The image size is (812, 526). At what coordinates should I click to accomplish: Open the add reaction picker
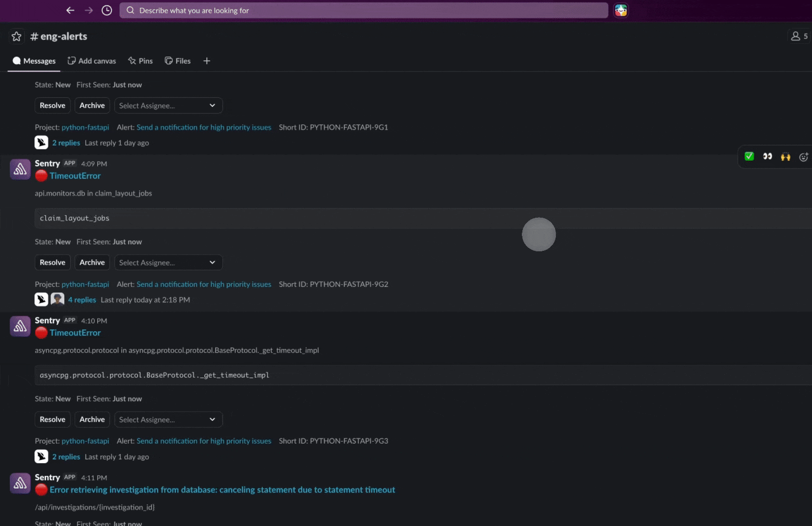[x=804, y=156]
